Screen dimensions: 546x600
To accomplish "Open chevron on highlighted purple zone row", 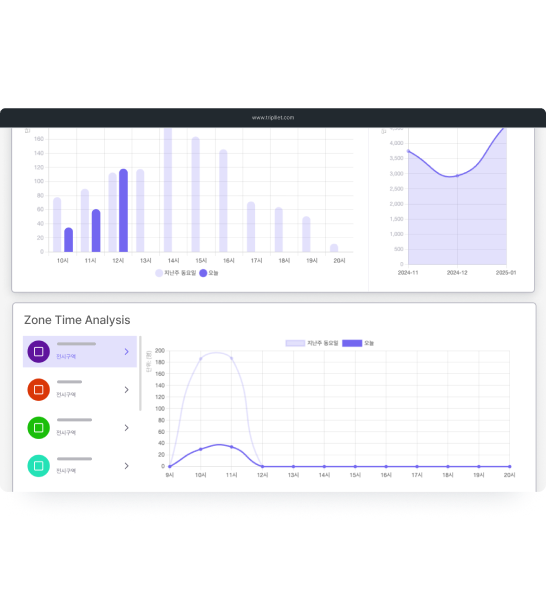I will [127, 351].
